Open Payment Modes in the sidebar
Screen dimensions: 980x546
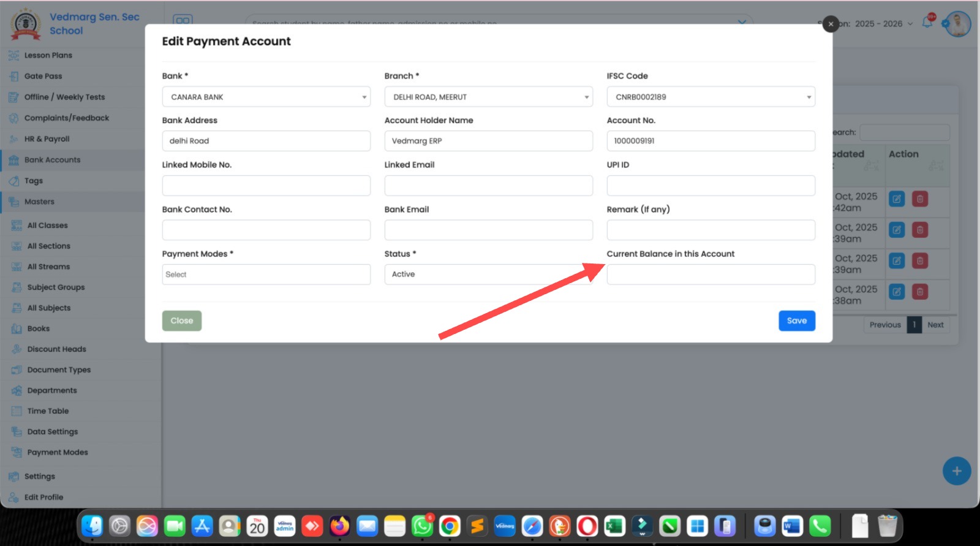(58, 452)
